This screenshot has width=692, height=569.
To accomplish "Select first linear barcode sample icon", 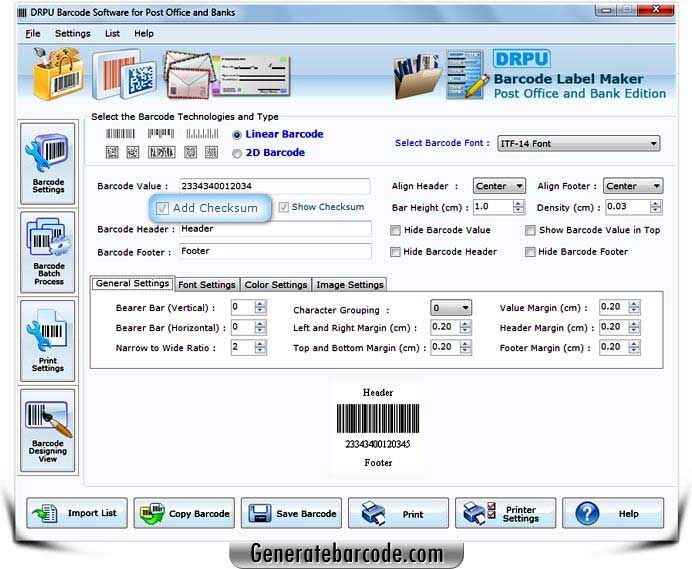I will (120, 134).
